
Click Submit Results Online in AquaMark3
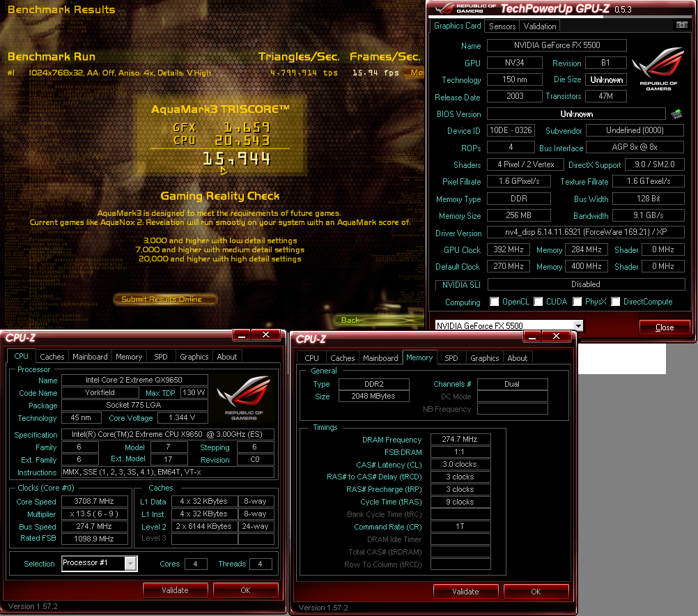point(165,300)
